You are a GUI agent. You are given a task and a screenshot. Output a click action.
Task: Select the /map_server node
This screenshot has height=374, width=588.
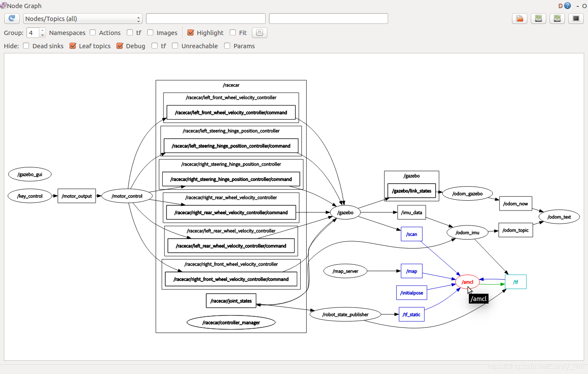(345, 271)
